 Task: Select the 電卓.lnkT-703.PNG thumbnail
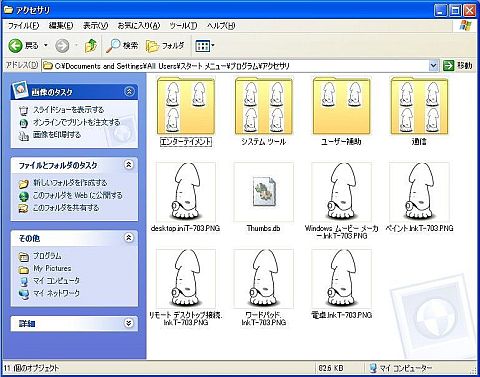point(341,278)
